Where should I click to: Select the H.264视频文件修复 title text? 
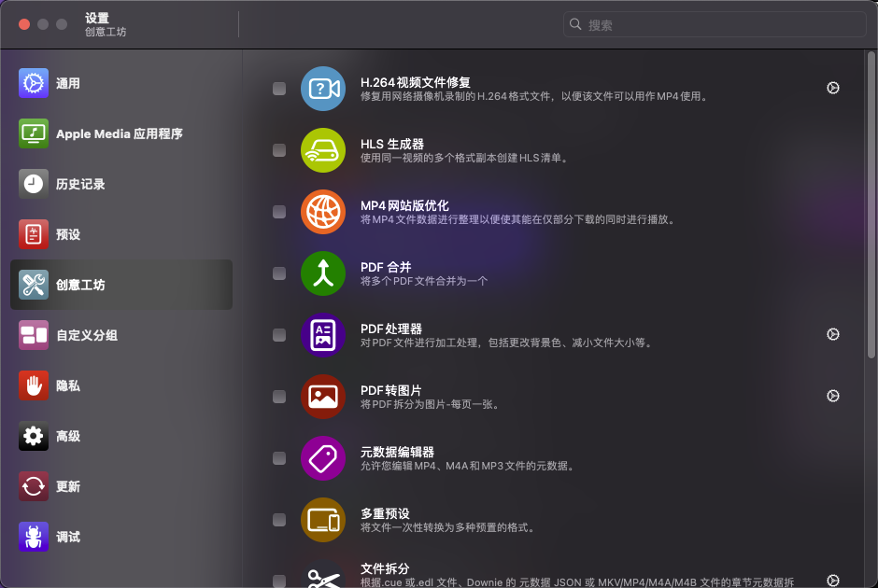[415, 82]
